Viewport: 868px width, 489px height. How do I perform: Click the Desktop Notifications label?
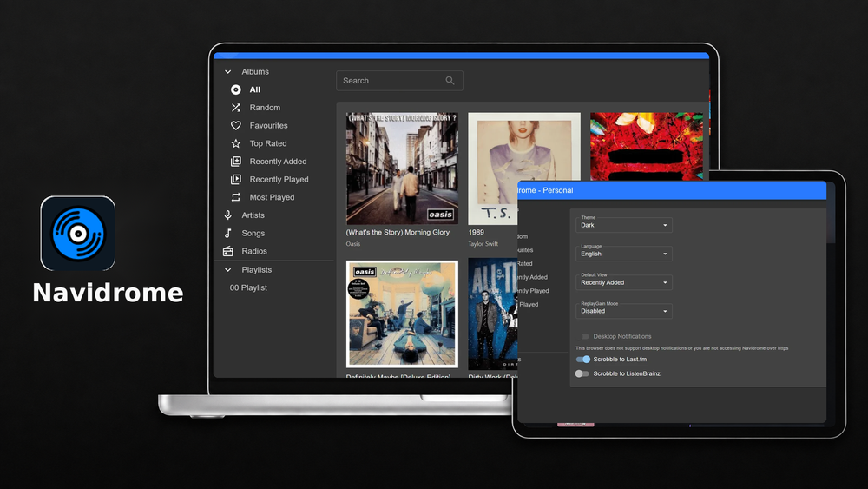coord(622,336)
